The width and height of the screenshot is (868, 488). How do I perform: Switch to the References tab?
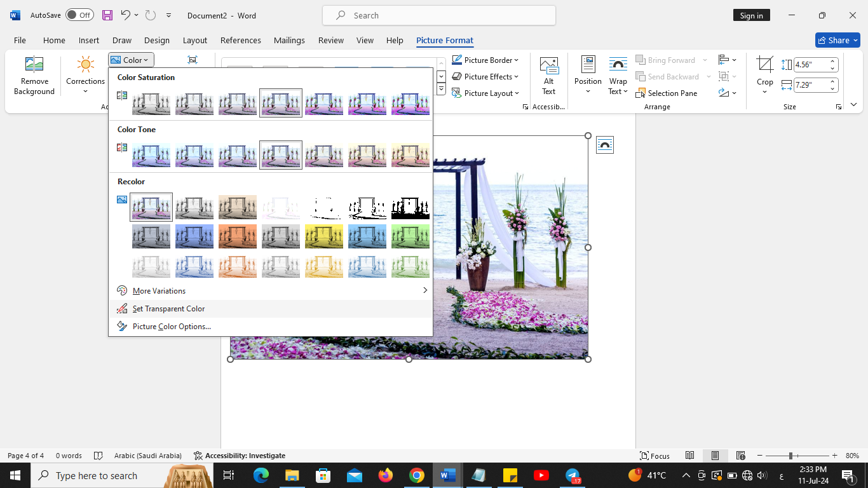pyautogui.click(x=241, y=40)
